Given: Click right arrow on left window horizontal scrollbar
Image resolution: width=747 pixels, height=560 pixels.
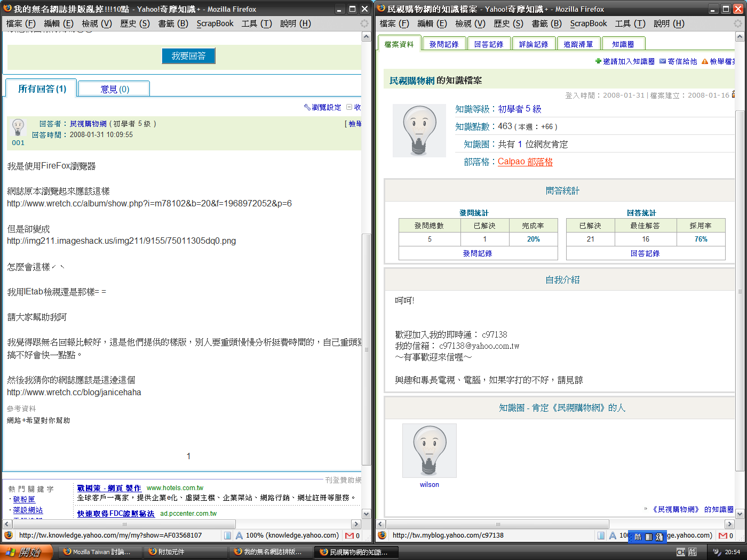Looking at the screenshot, I should coord(356,524).
